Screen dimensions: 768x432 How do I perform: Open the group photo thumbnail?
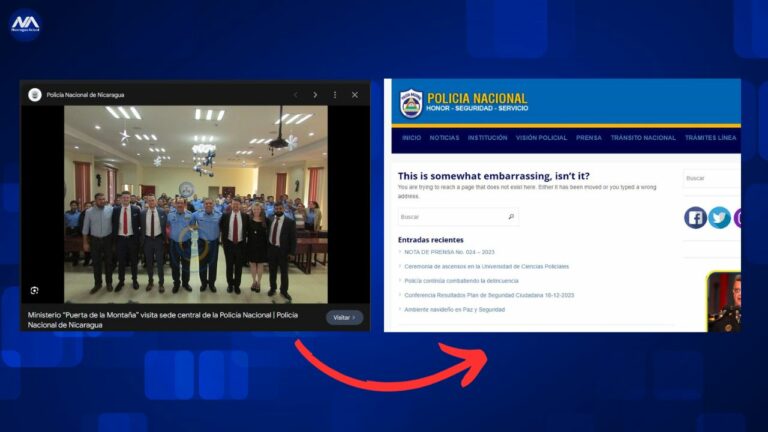(x=196, y=204)
